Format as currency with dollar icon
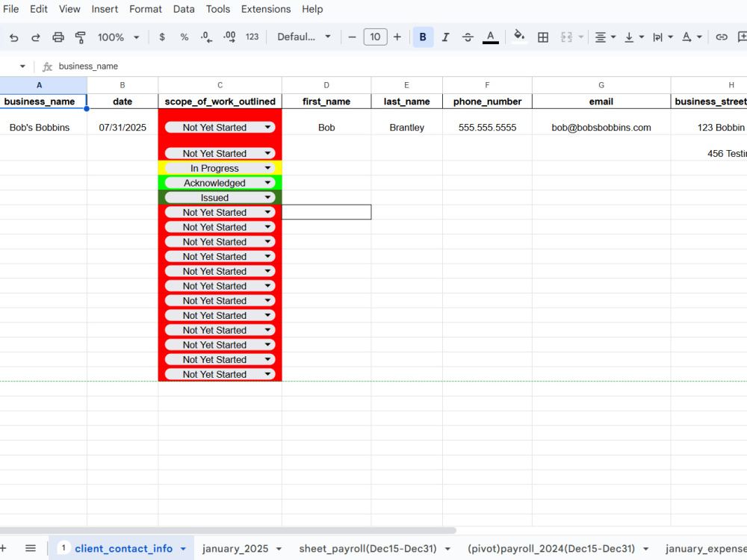 click(162, 37)
